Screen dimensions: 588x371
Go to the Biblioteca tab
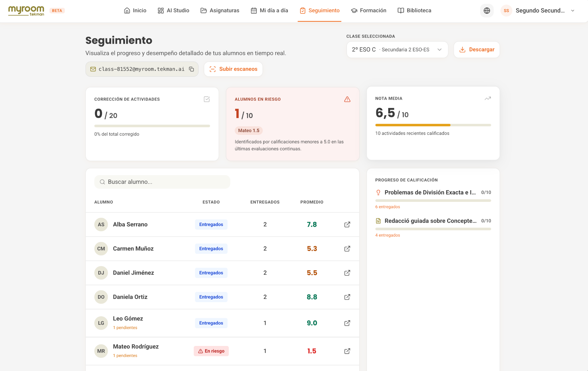click(414, 11)
